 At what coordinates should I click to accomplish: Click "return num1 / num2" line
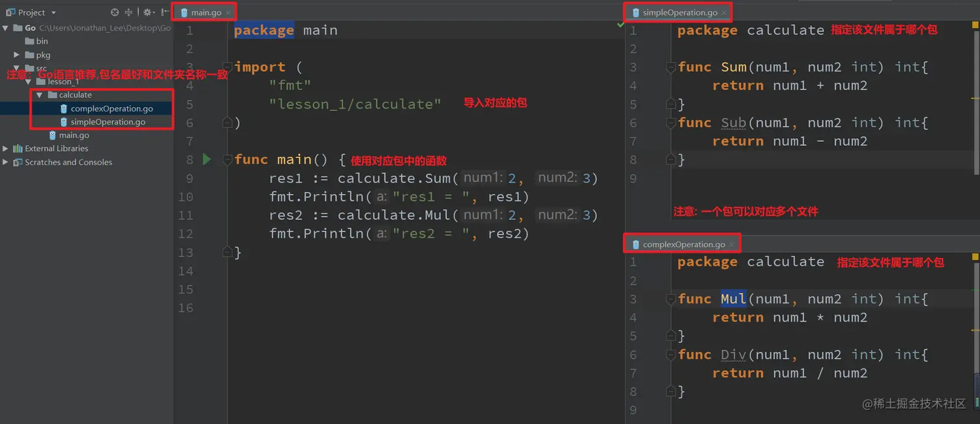789,373
